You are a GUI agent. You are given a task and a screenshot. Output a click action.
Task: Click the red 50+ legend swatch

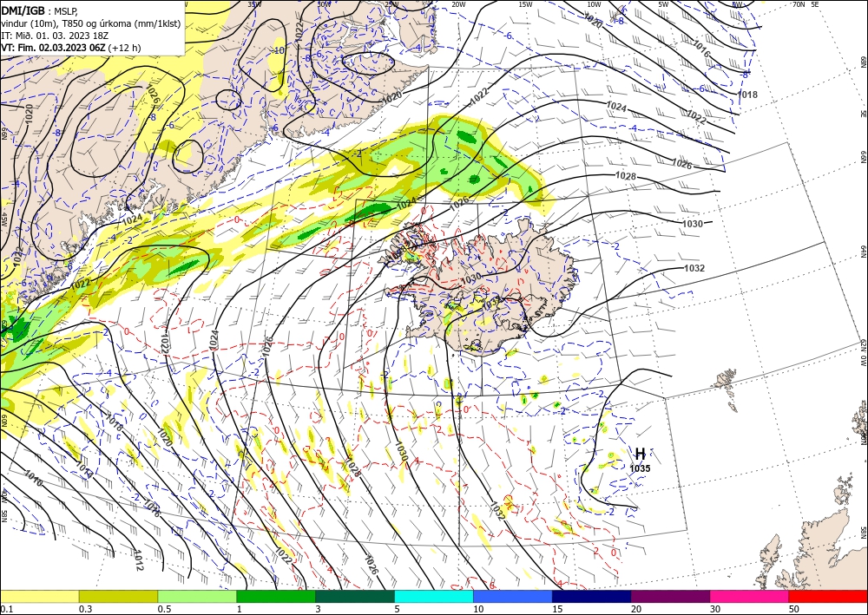coord(828,596)
